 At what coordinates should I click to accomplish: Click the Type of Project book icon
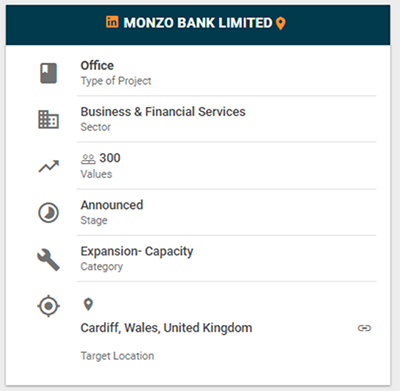tap(49, 73)
